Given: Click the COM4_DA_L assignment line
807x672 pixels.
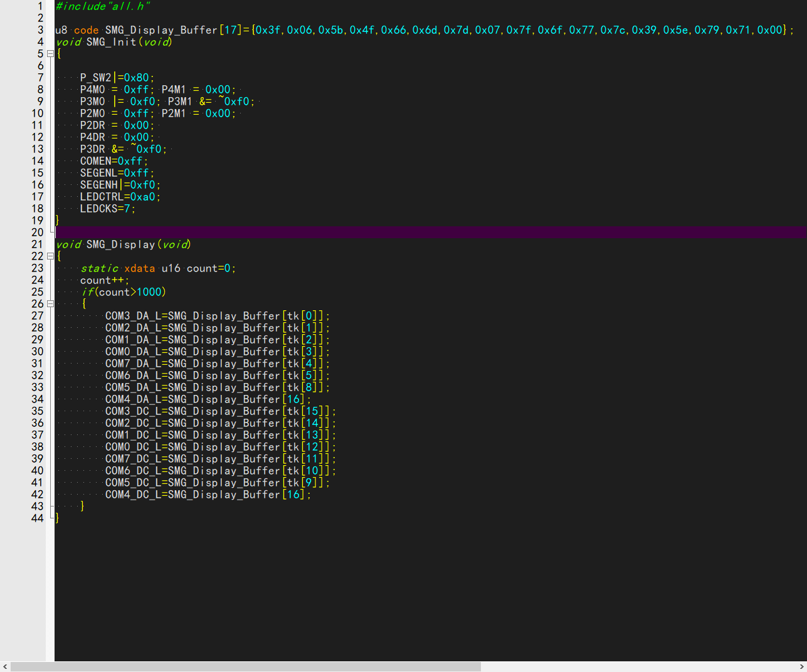Looking at the screenshot, I should (208, 399).
